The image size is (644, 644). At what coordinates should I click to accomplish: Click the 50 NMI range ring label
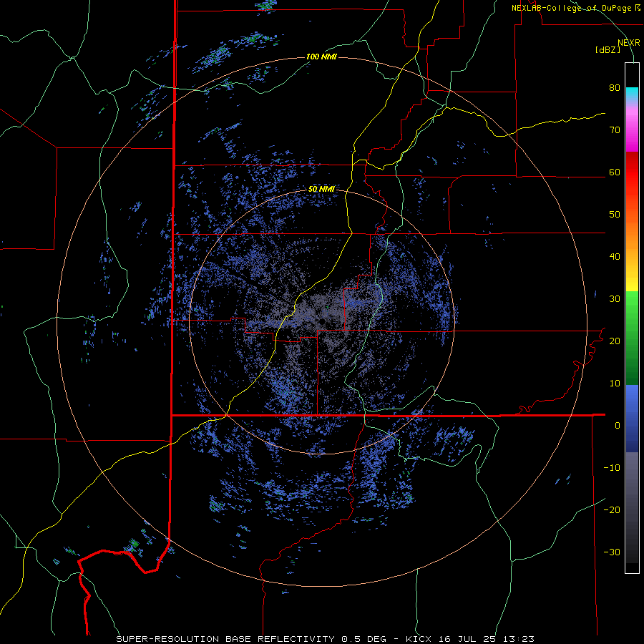[321, 189]
